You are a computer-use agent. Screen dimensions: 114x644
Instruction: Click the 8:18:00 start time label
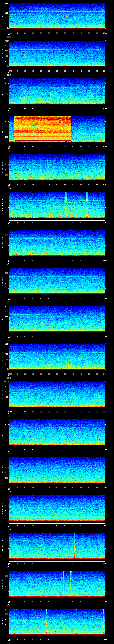(9, 184)
